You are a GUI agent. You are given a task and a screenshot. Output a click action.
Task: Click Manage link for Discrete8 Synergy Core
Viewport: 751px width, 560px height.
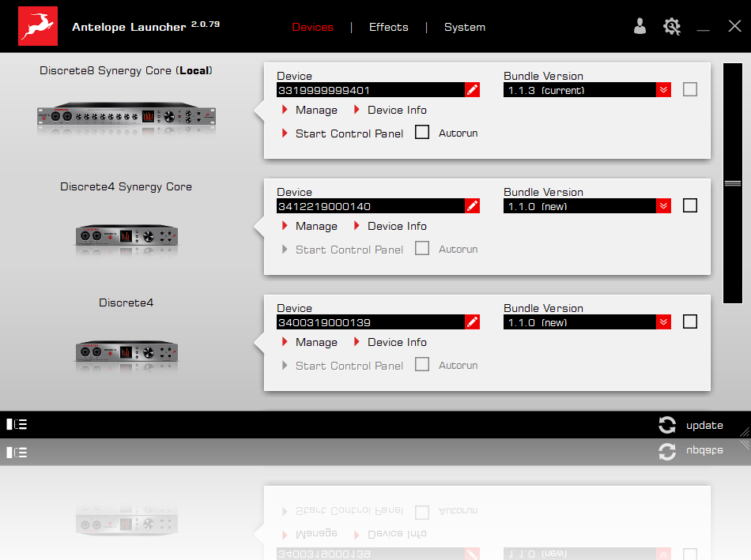[316, 110]
